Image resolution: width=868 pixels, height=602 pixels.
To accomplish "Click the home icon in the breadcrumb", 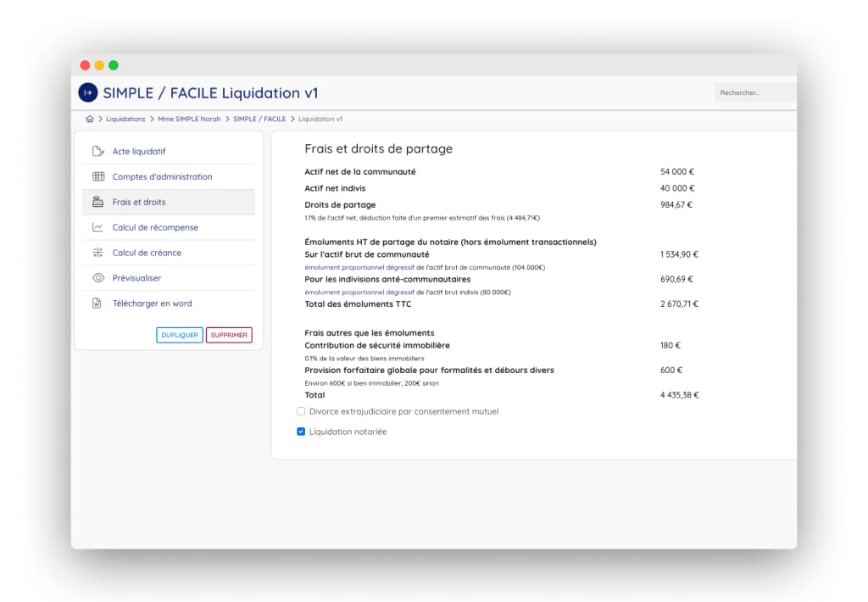I will click(x=90, y=120).
